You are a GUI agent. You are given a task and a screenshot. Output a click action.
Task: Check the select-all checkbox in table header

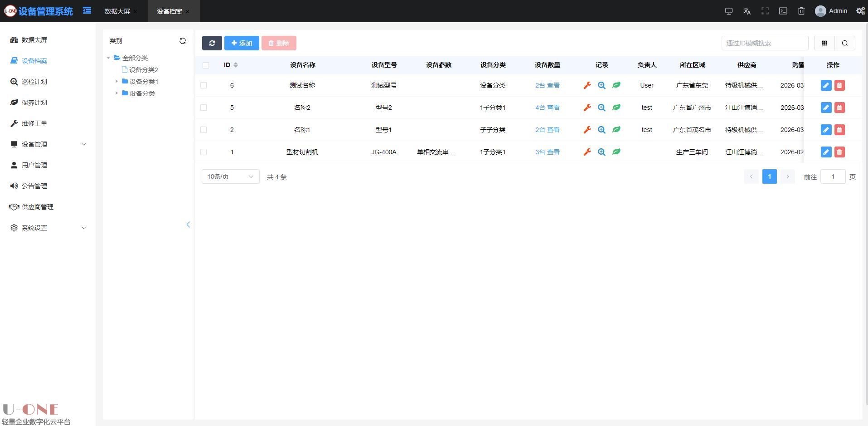click(x=206, y=65)
